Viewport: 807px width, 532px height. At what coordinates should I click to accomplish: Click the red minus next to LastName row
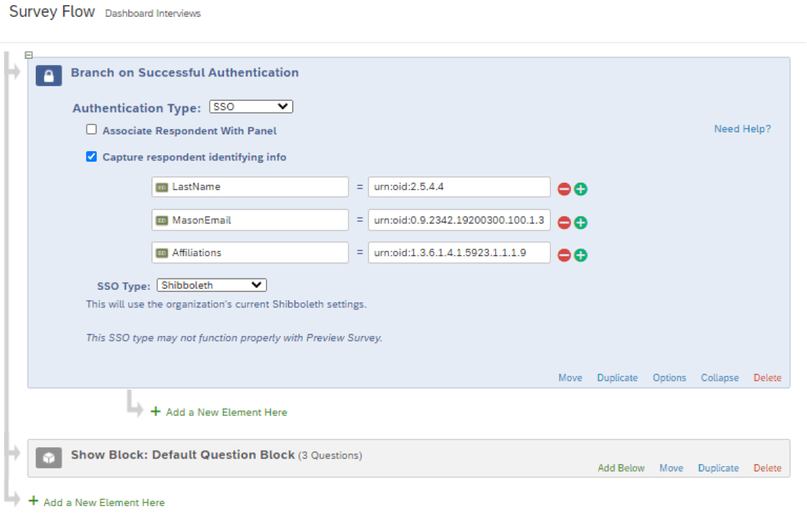click(x=565, y=187)
